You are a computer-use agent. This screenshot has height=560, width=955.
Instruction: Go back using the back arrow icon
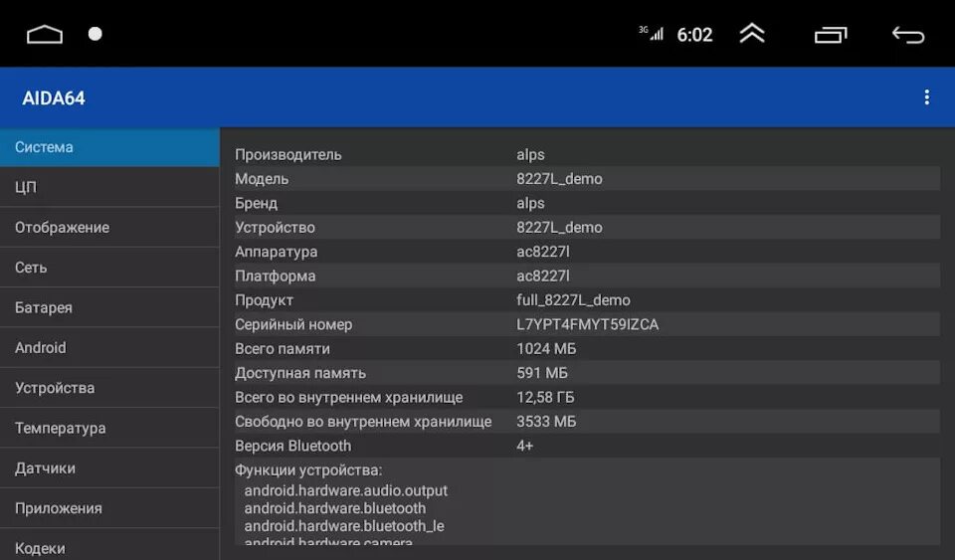tap(908, 35)
